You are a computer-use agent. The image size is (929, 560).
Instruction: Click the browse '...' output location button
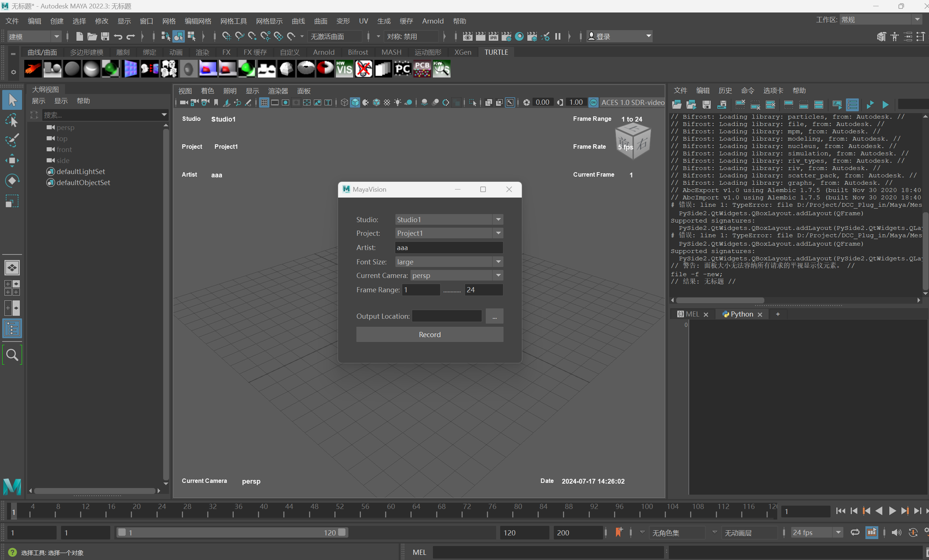[494, 317]
